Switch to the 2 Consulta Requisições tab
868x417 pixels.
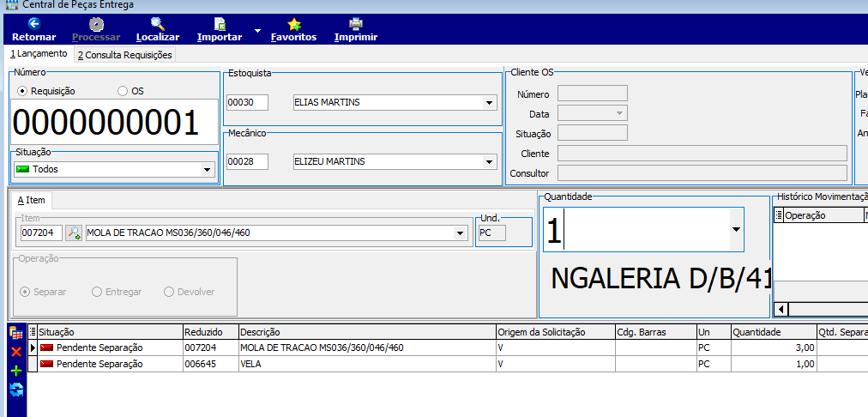124,55
